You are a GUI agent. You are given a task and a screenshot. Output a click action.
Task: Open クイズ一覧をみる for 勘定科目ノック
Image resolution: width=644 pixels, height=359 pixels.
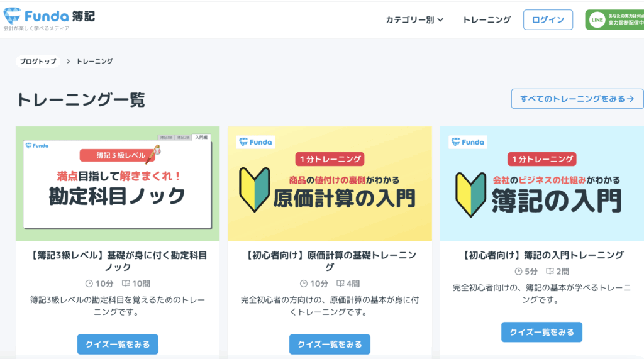click(x=118, y=344)
